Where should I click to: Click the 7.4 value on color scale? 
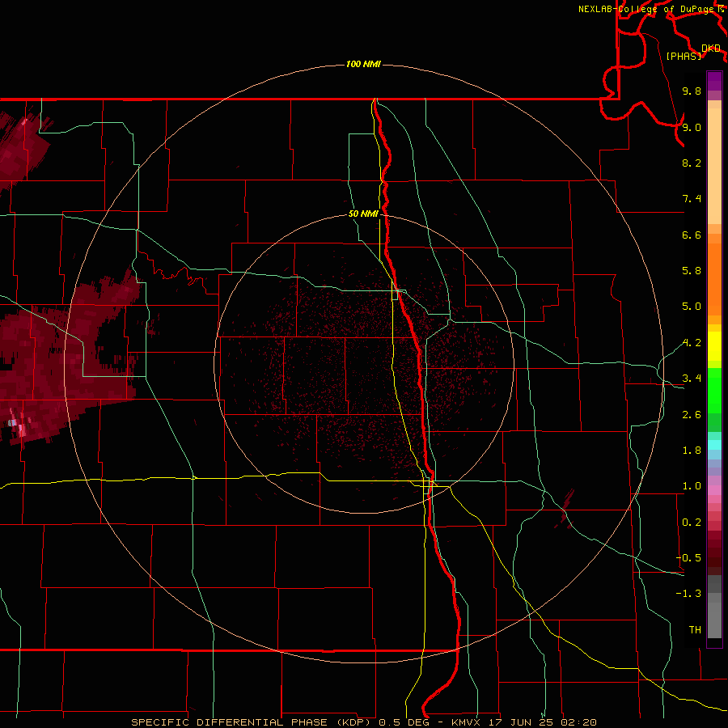pos(692,199)
